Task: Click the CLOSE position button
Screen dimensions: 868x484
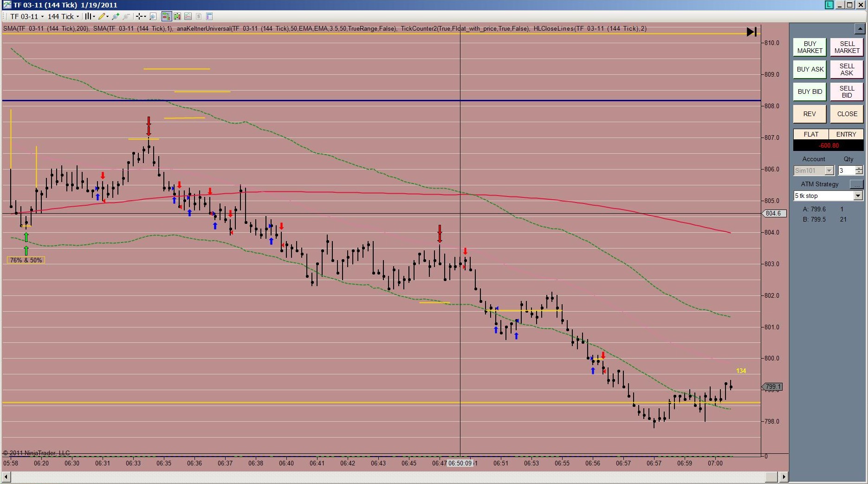Action: click(847, 114)
